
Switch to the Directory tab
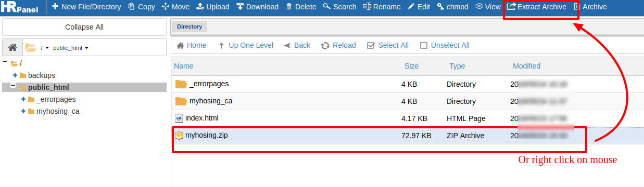(190, 26)
